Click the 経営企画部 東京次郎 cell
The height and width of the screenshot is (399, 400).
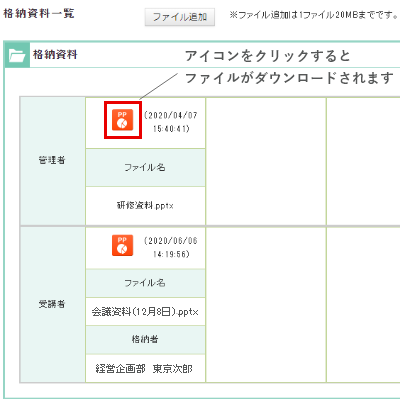tap(145, 368)
